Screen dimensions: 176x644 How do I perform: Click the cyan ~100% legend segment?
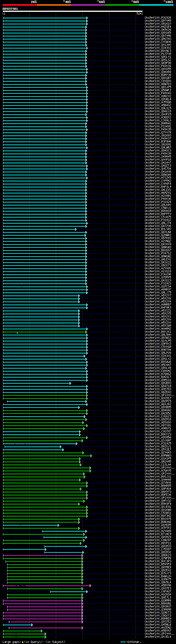point(156,5)
